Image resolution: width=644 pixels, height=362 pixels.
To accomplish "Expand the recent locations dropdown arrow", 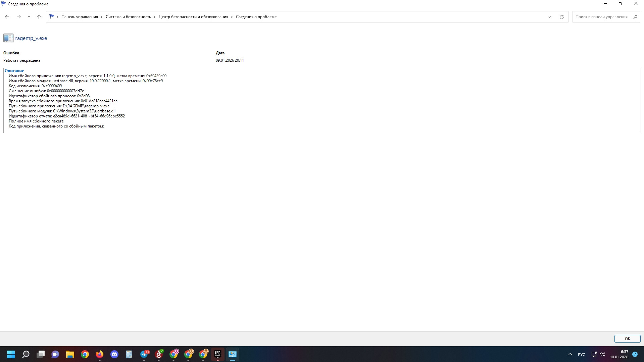I will (x=29, y=17).
